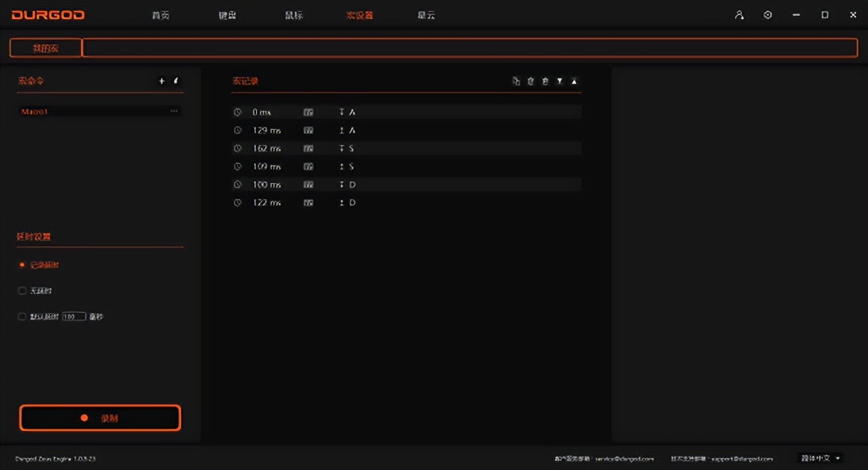
Task: Open Macro1's ellipsis options menu
Action: click(174, 110)
